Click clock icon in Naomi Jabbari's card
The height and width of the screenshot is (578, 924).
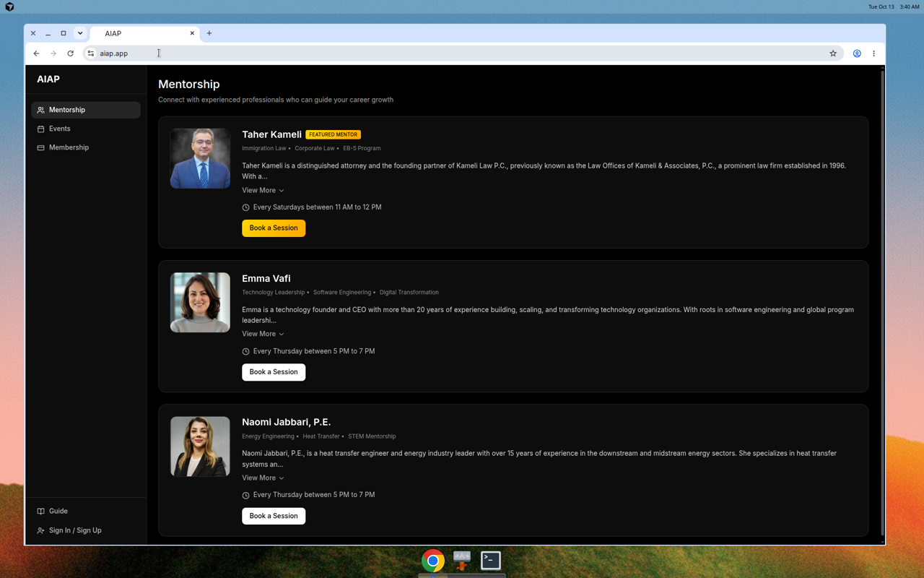[245, 496]
